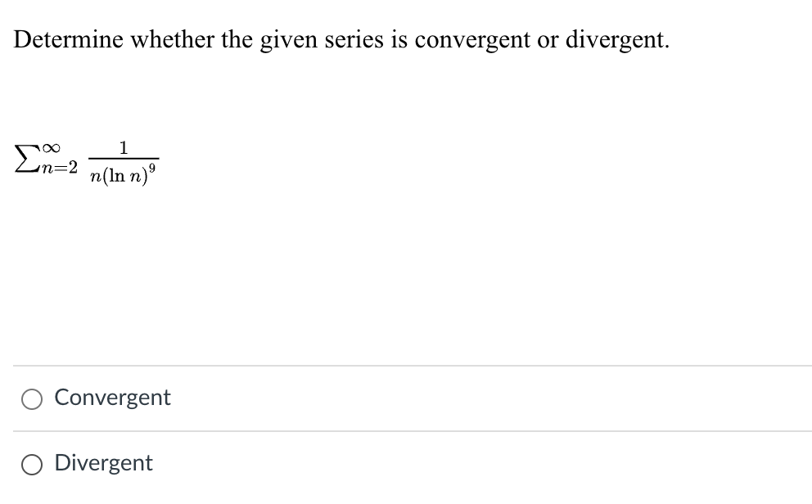Click the fraction 1 over n(ln n)^9
812x504 pixels.
(x=123, y=160)
